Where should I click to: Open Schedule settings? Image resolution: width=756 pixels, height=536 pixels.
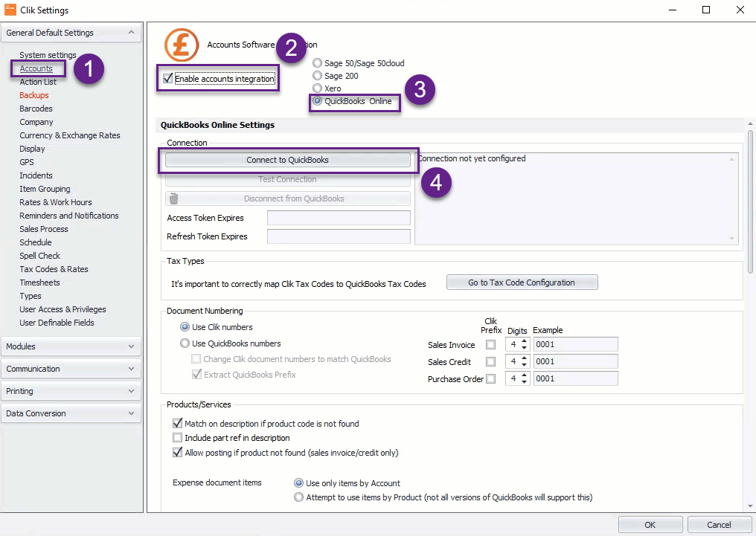tap(36, 242)
